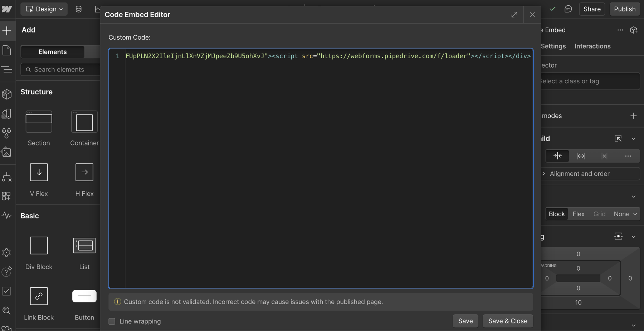
Task: Click the search magnifier icon in sidebar
Action: (x=6, y=310)
